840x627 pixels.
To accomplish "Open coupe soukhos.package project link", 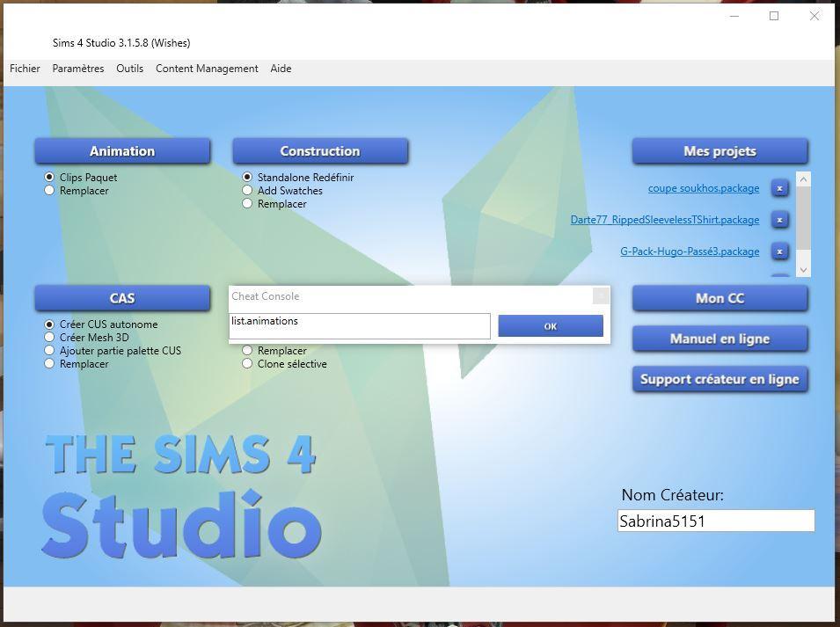I will (x=704, y=188).
